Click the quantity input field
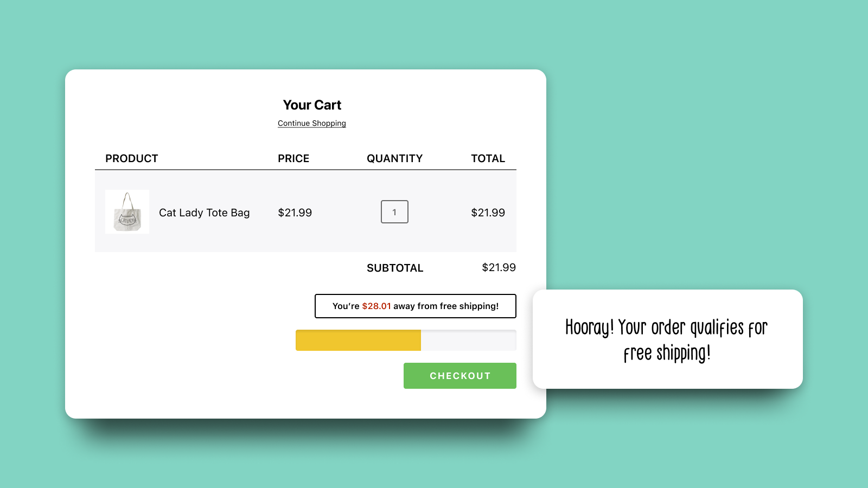The image size is (868, 488). point(394,212)
